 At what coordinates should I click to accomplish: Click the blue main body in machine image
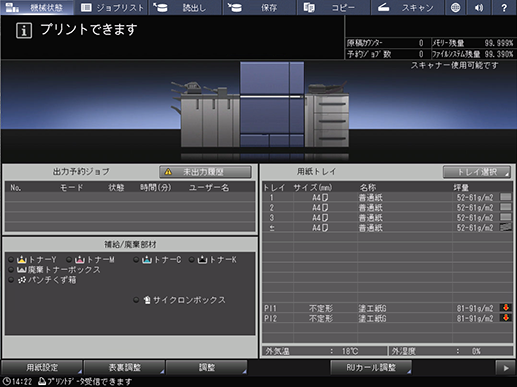272,104
